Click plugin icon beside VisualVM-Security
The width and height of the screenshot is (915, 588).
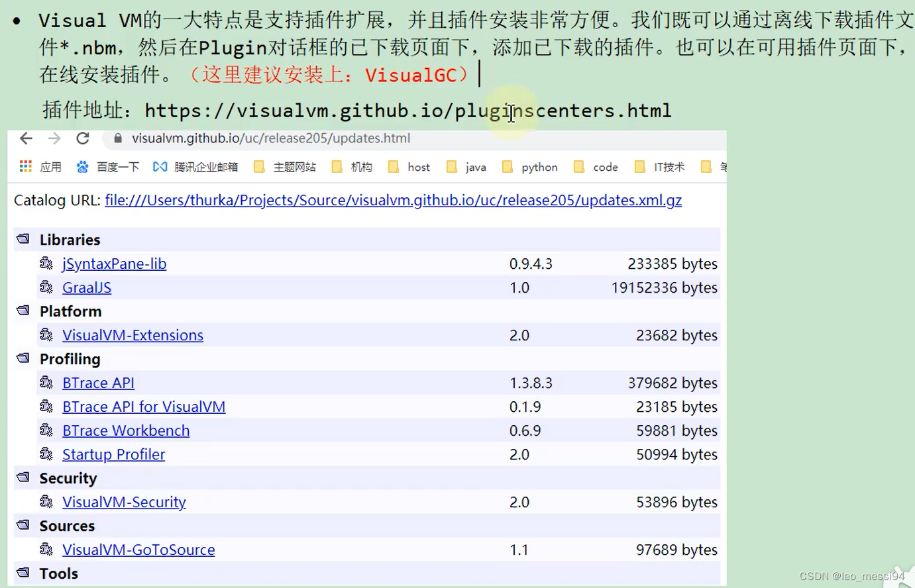tap(46, 501)
